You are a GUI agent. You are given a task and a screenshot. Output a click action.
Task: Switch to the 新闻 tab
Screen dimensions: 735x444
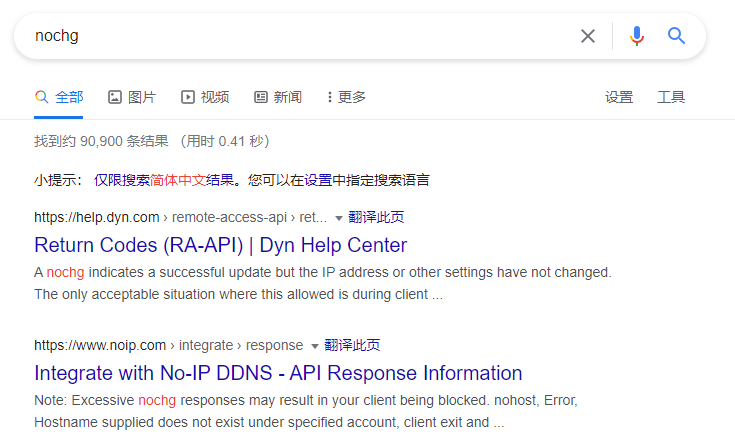278,97
